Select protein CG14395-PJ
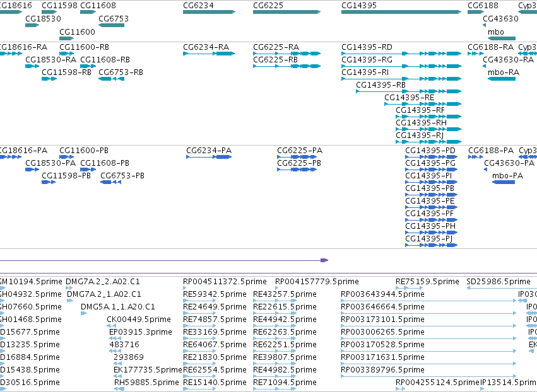 428,239
